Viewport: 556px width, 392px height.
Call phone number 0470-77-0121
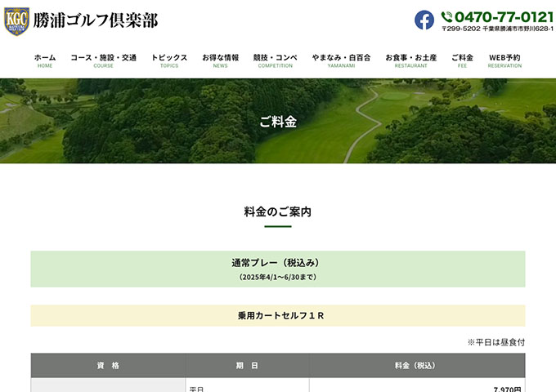pos(504,17)
